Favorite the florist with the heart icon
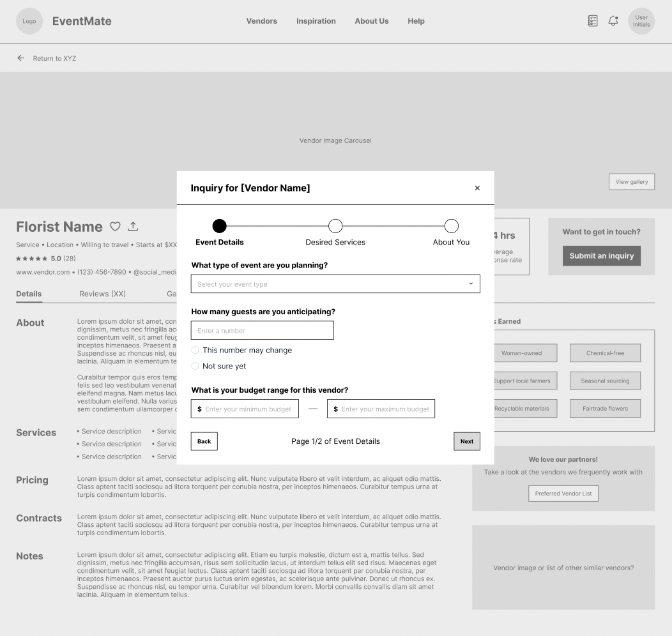 pos(115,226)
